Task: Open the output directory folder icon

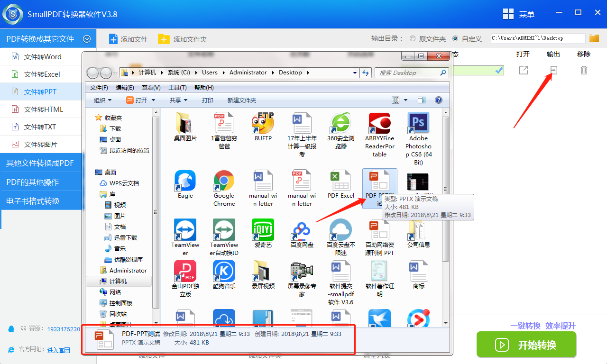Action: 594,38
